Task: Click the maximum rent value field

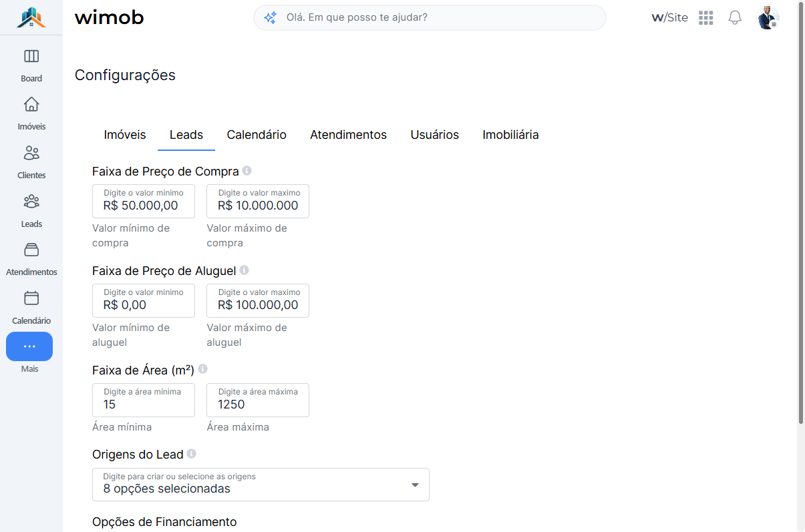Action: click(x=258, y=300)
